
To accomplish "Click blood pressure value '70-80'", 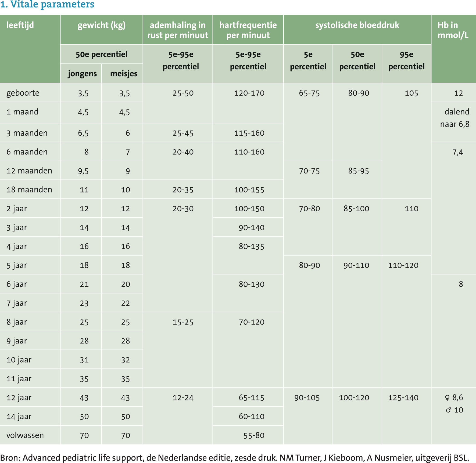I will 309,209.
